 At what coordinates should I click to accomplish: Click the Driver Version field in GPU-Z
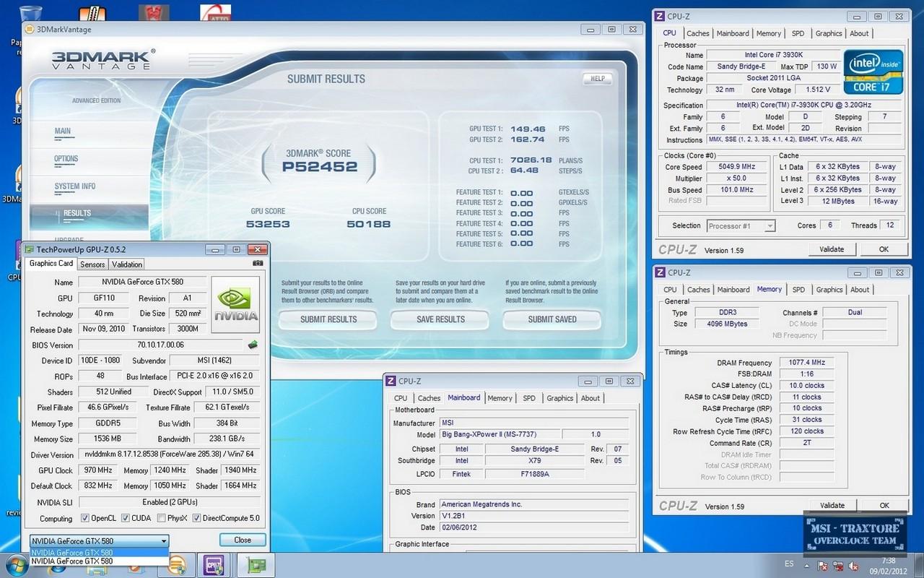tap(168, 455)
